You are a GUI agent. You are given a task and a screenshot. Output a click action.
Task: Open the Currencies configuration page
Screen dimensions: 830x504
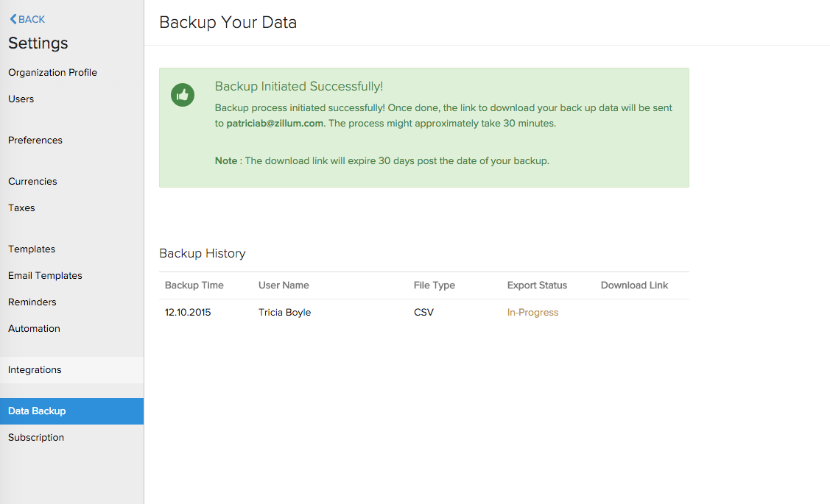click(x=32, y=181)
